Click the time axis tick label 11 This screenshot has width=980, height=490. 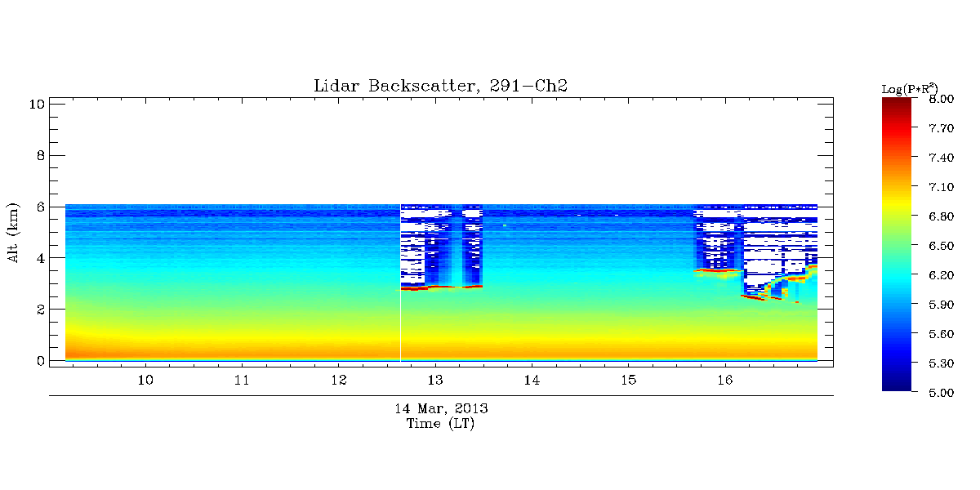click(x=242, y=380)
